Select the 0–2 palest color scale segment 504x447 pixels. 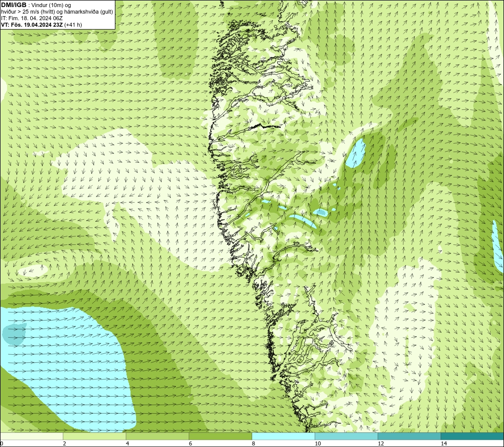pos(31,436)
